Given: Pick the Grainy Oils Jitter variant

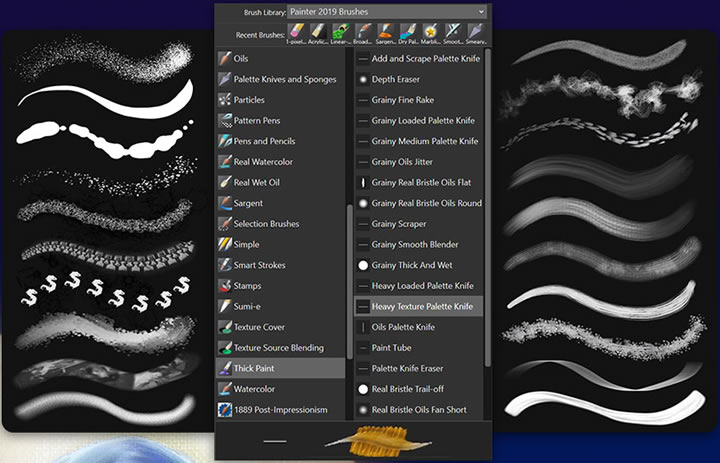Looking at the screenshot, I should click(x=419, y=162).
